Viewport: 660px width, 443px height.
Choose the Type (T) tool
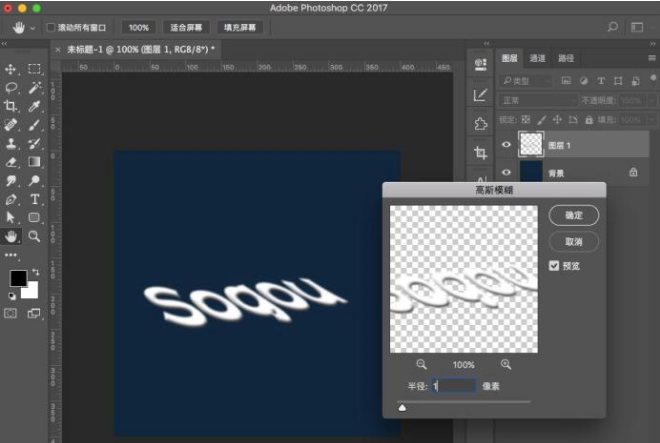point(35,199)
